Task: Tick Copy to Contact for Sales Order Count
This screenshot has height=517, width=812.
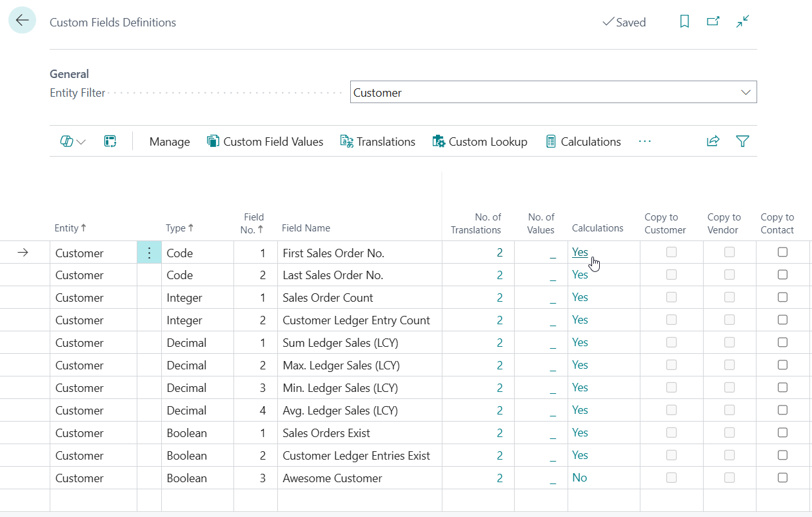Action: [782, 298]
